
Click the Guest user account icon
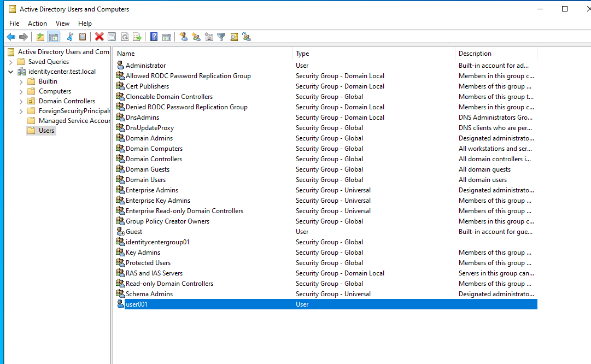tap(120, 231)
